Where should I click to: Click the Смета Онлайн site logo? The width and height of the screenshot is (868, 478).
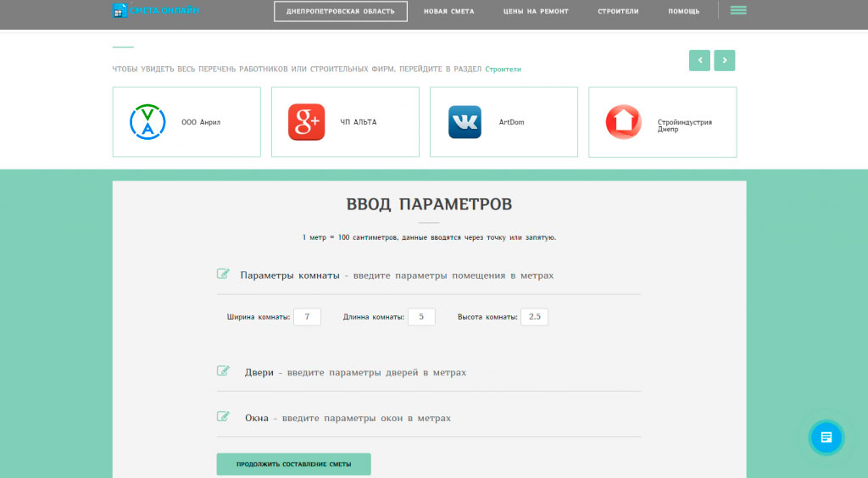(x=155, y=11)
